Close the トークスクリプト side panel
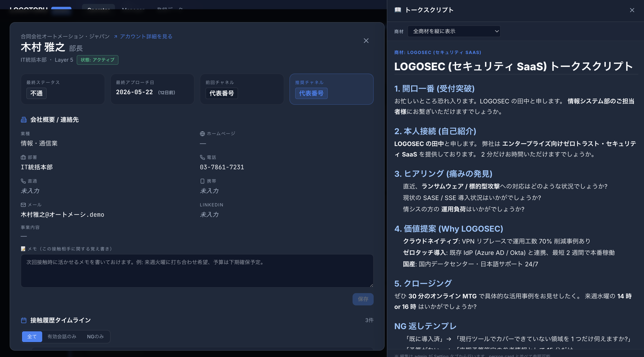The width and height of the screenshot is (644, 357). pyautogui.click(x=632, y=10)
